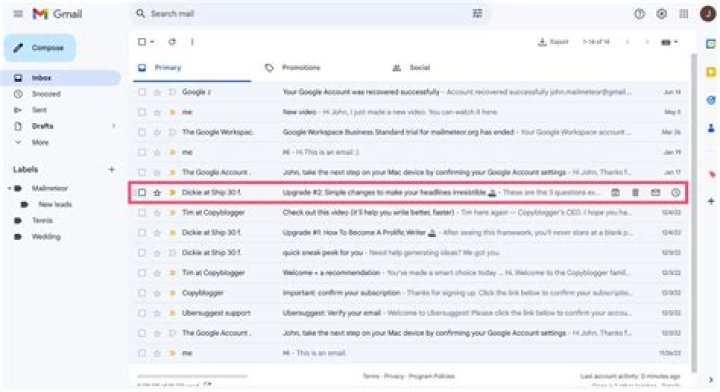Toggle importance marker on 'Check out this video' email
Image resolution: width=720 pixels, height=392 pixels.
point(173,213)
